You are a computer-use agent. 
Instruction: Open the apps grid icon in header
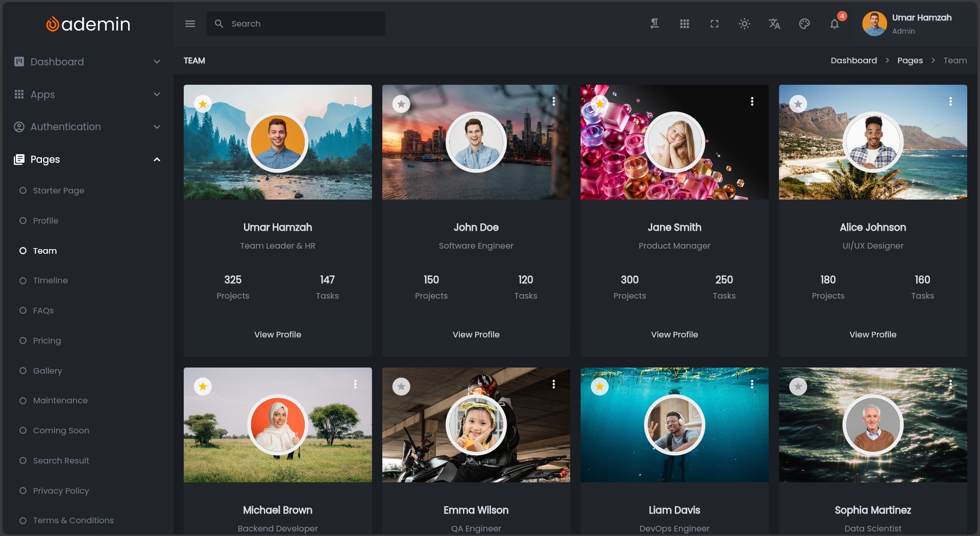[684, 24]
